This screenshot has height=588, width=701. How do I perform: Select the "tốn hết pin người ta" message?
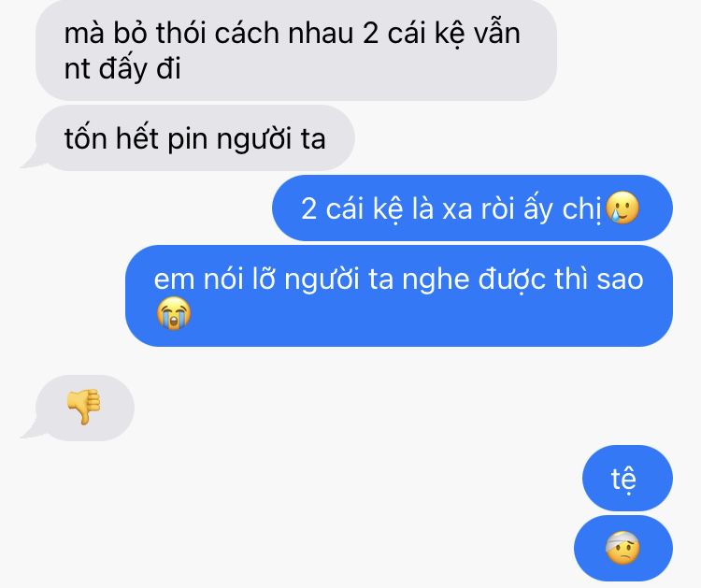point(195,138)
